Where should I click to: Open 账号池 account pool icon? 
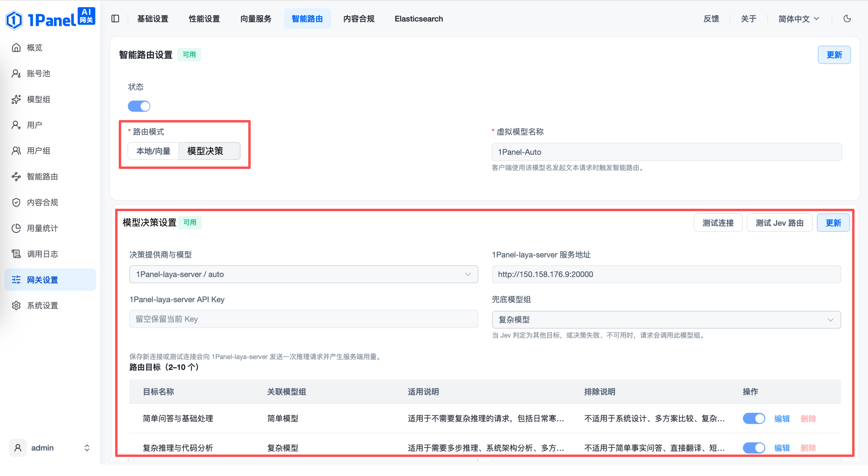point(16,74)
